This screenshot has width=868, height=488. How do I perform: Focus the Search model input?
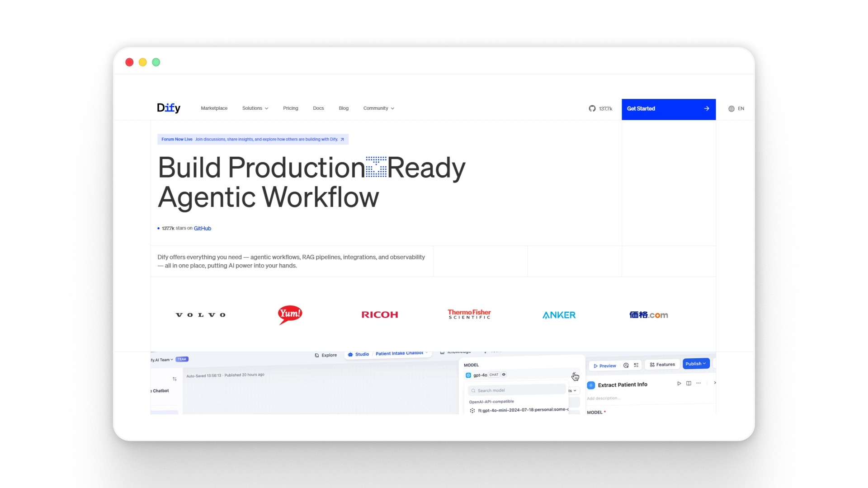517,390
